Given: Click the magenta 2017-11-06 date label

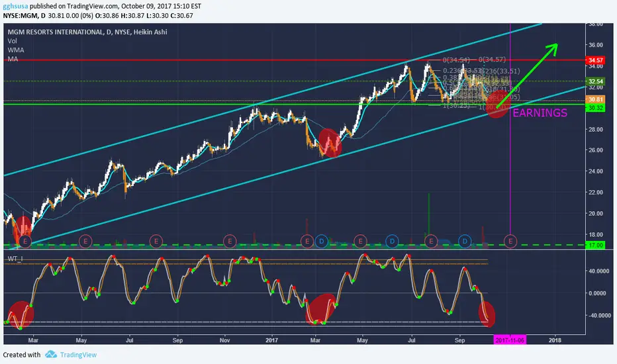Looking at the screenshot, I should coord(510,340).
